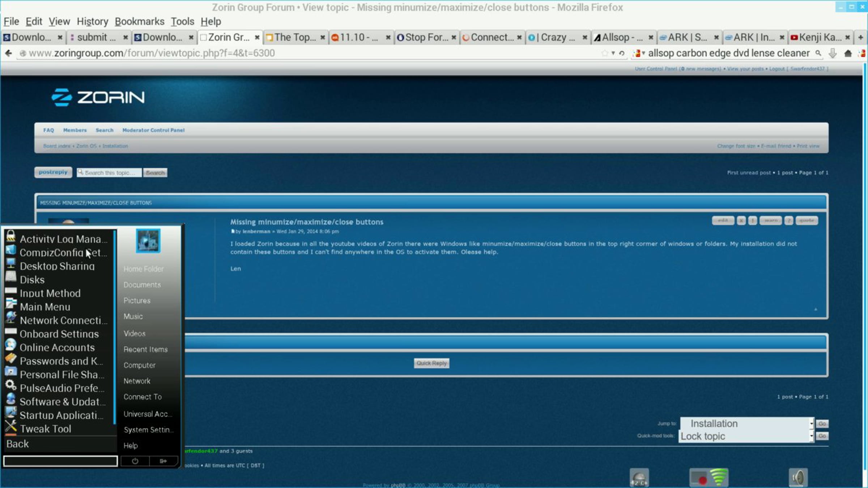Screen dimensions: 868x488
Task: Click the Search button beside the topic search field
Action: (155, 173)
